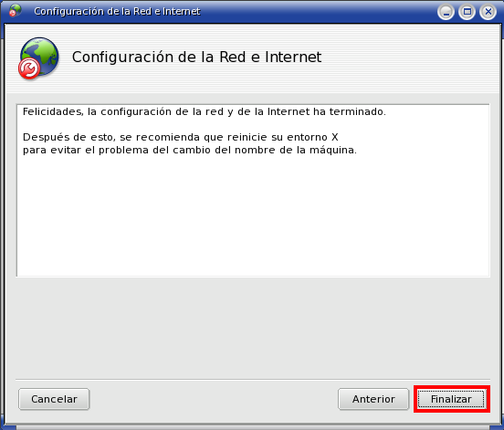Viewport: 504px width, 430px height.
Task: Click the window title bar text
Action: [117, 11]
